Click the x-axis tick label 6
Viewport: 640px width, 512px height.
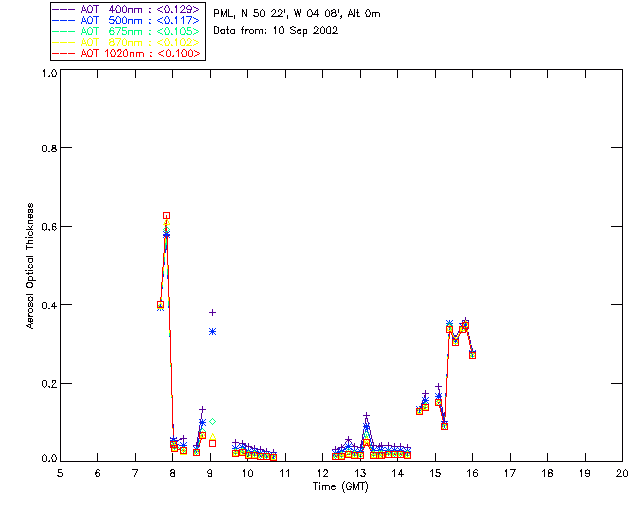coord(98,473)
